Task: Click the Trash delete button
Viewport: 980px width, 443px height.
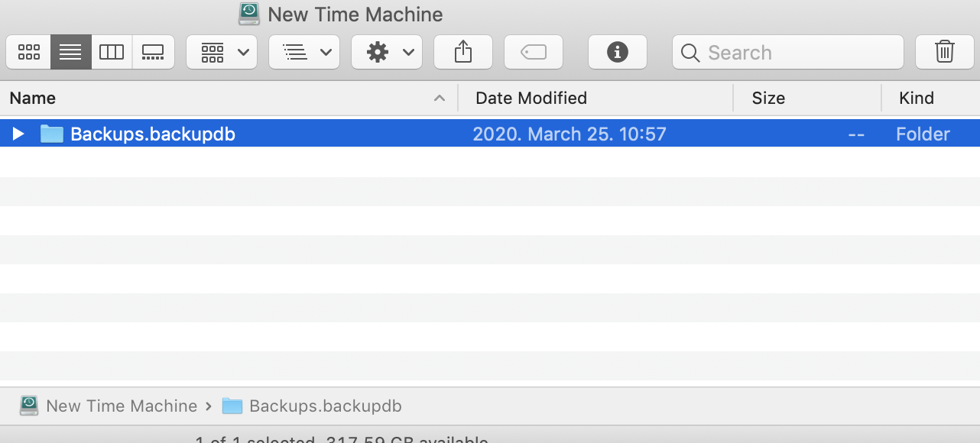Action: coord(945,52)
